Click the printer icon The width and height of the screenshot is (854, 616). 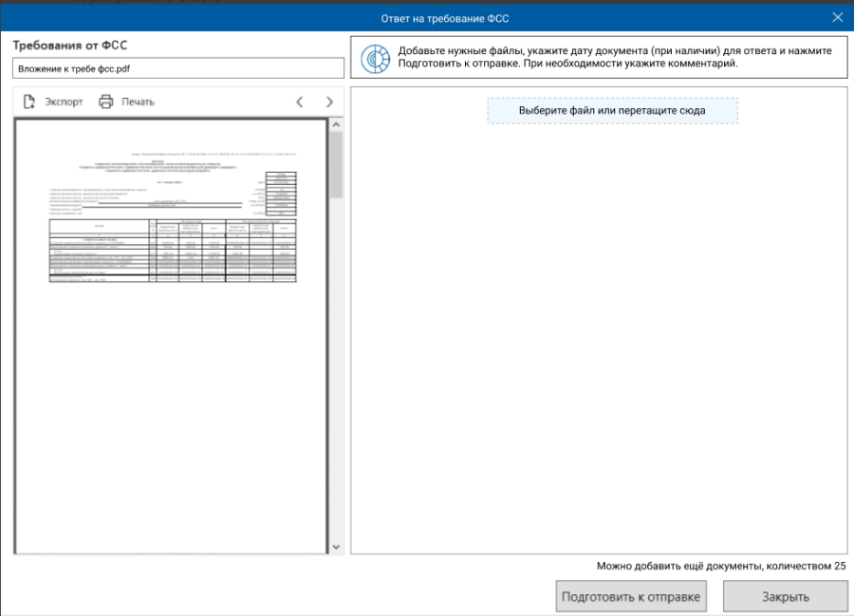coord(106,102)
